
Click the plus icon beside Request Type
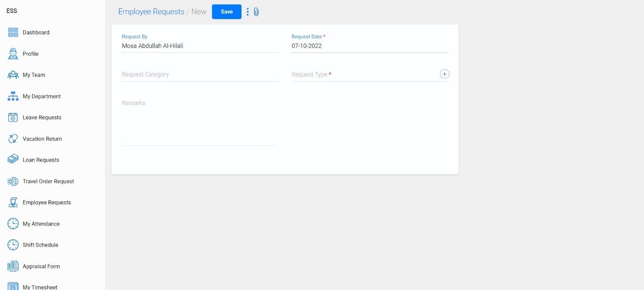pyautogui.click(x=444, y=74)
